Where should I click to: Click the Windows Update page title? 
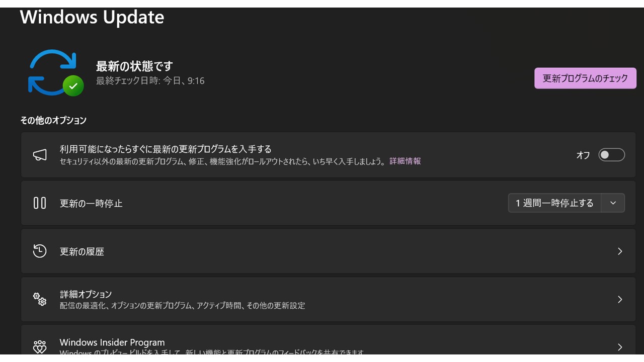point(92,17)
